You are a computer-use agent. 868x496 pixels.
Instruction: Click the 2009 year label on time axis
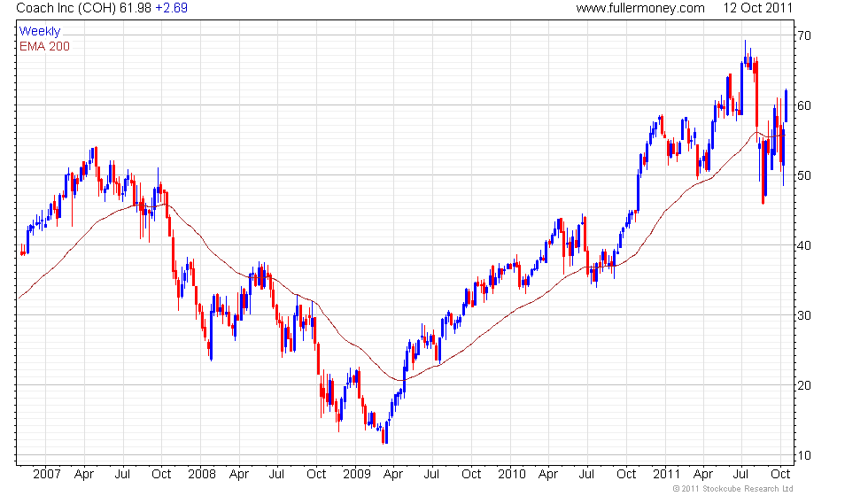click(x=356, y=475)
